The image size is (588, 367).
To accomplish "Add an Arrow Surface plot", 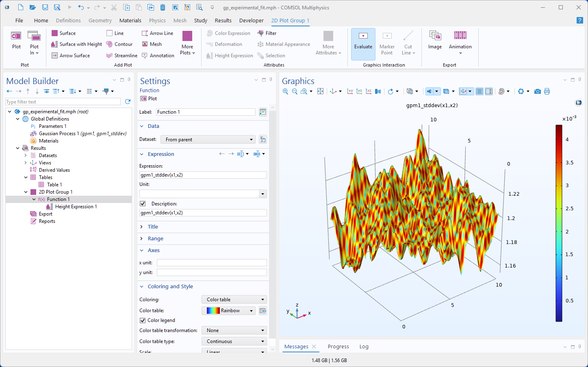I will [x=71, y=56].
